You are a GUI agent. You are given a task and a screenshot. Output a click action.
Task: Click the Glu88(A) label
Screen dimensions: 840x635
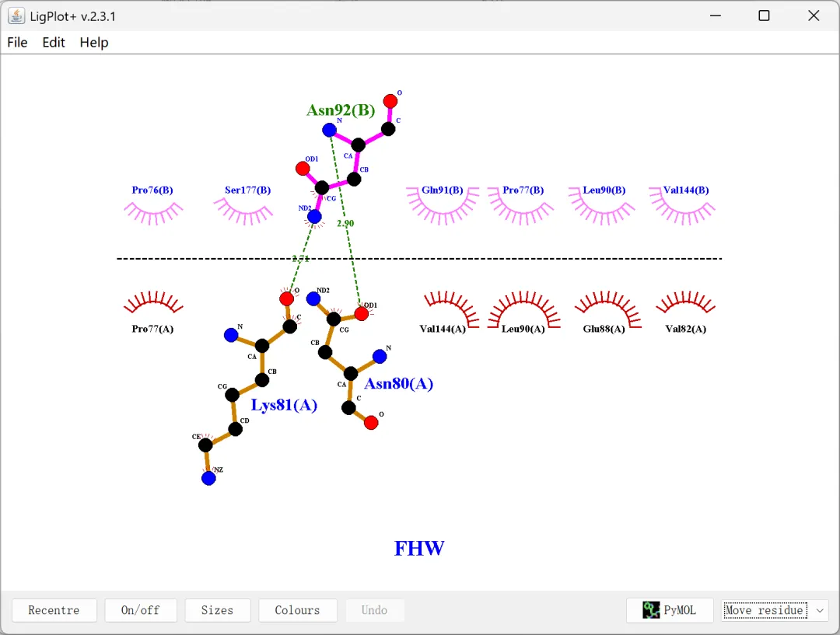pyautogui.click(x=604, y=329)
